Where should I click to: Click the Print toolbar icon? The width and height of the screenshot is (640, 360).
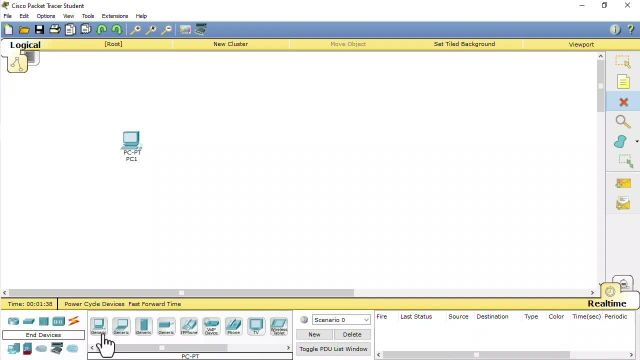click(x=55, y=29)
